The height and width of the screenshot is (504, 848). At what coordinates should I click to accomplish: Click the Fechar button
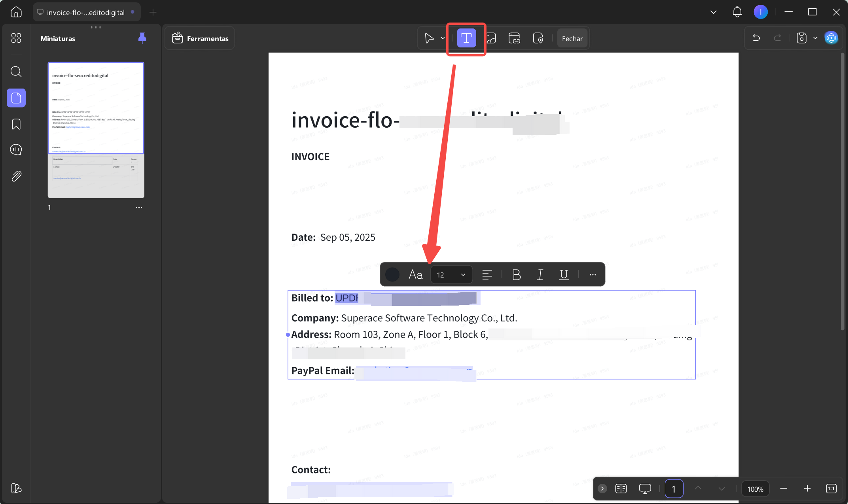tap(572, 38)
